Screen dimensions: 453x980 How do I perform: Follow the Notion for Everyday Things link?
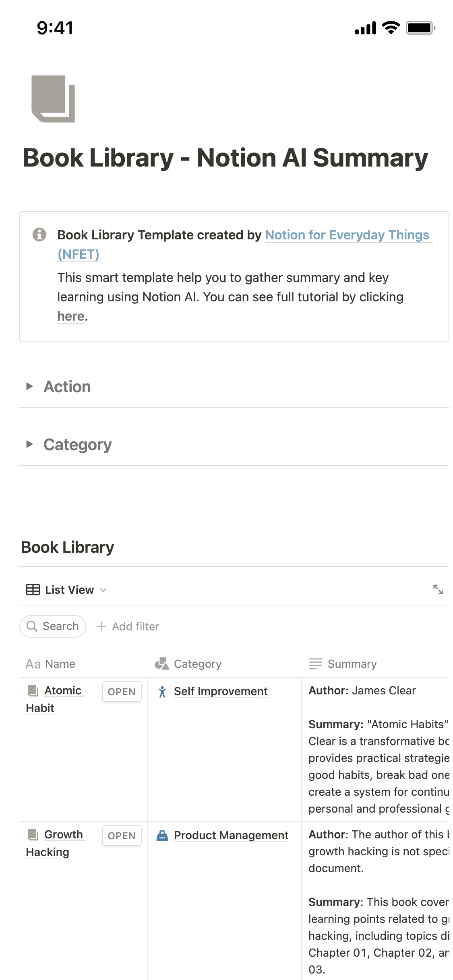click(x=348, y=235)
